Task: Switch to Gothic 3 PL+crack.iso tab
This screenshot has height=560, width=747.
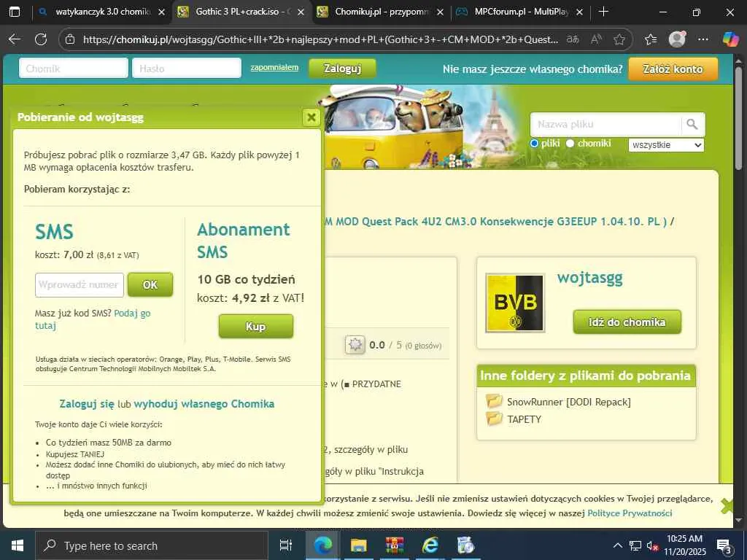Action: point(241,12)
